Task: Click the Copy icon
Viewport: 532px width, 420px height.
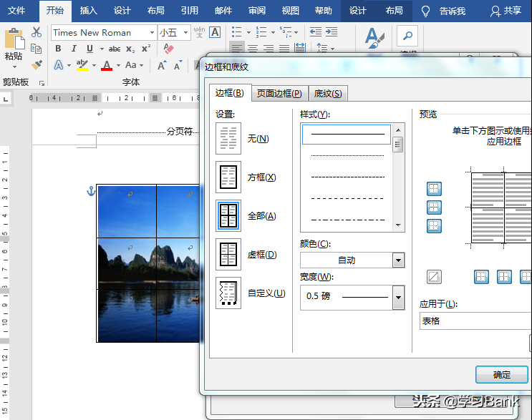Action: (x=37, y=49)
